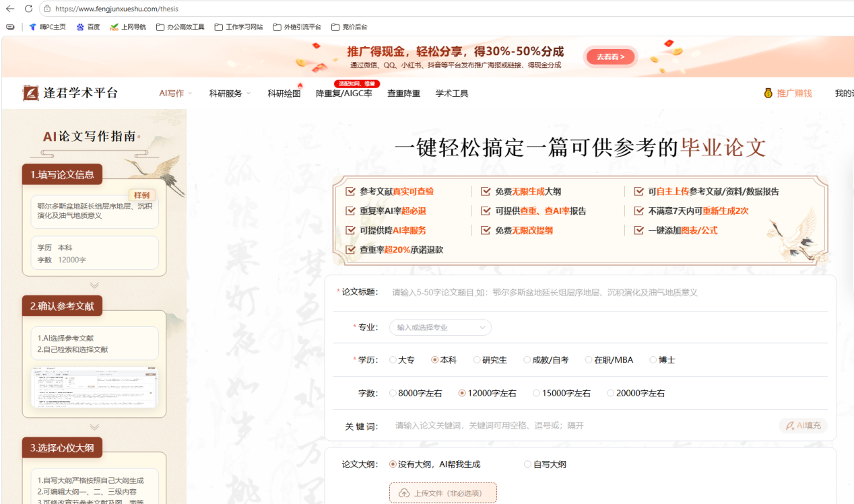854x504 pixels.
Task: Open the AI写作 menu
Action: coord(175,94)
